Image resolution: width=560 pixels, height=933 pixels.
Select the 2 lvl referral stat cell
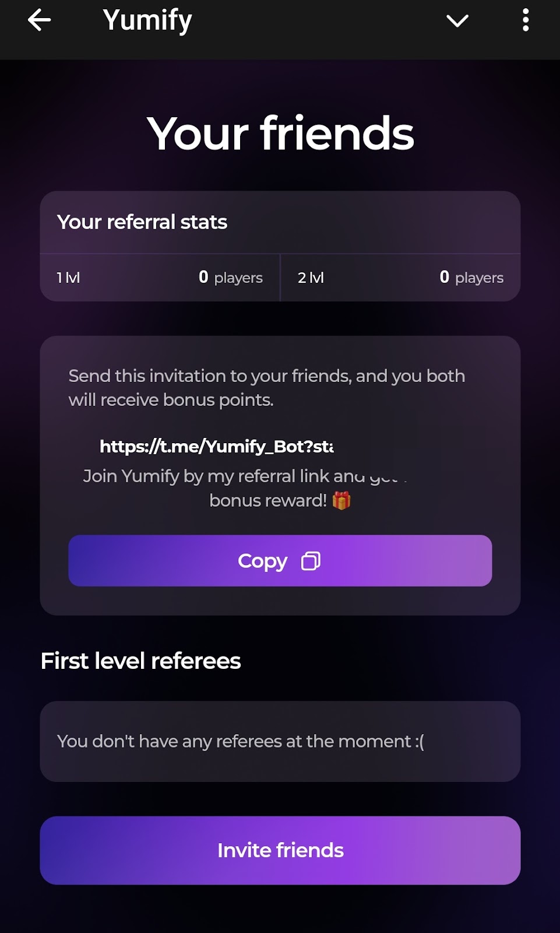pyautogui.click(x=400, y=278)
